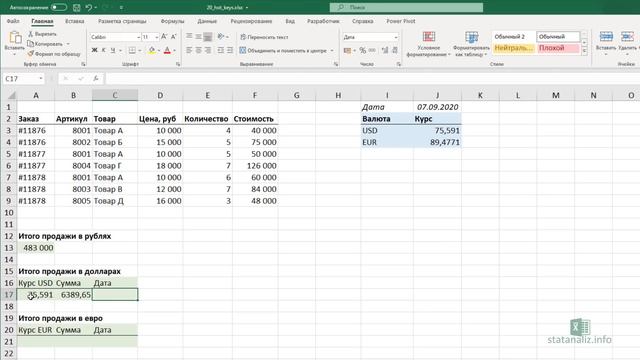Click the text orientation icon

tap(221, 37)
